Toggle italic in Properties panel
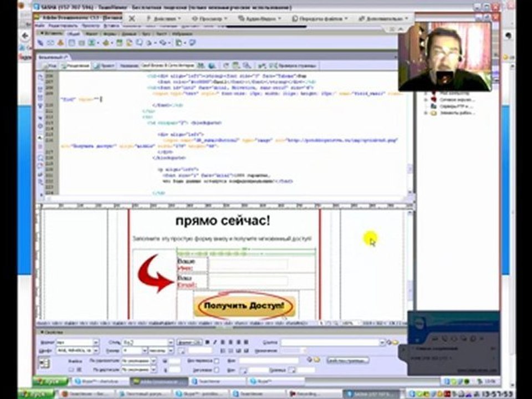The image size is (532, 399). click(215, 342)
